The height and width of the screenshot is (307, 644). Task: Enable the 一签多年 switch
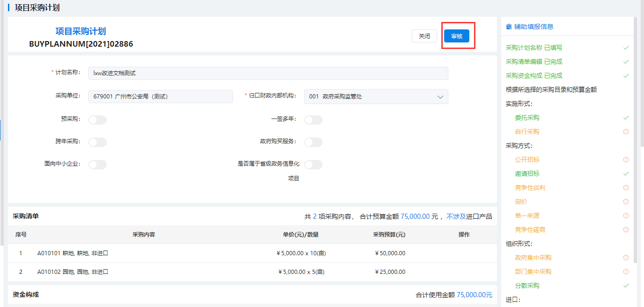[x=313, y=120]
